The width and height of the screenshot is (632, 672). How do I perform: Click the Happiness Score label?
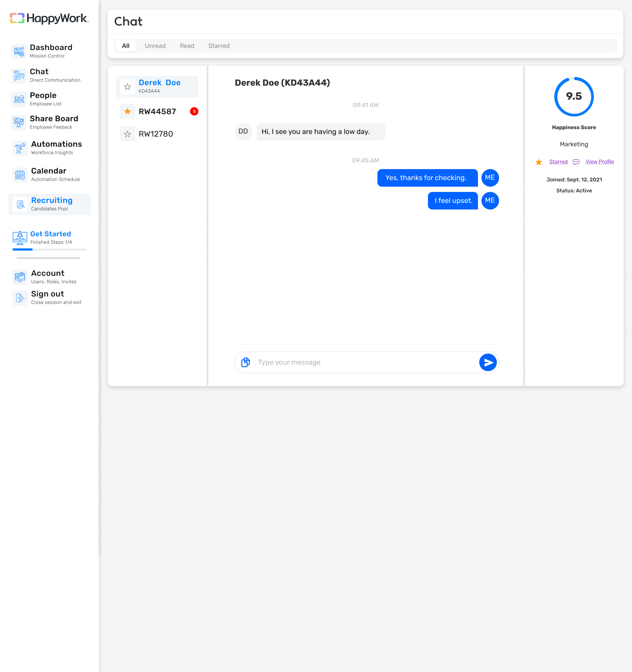[x=574, y=127]
